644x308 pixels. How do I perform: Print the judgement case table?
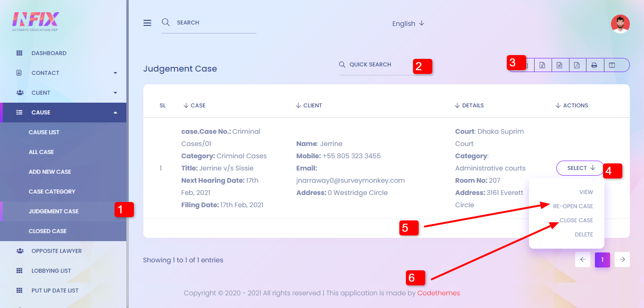[x=594, y=65]
